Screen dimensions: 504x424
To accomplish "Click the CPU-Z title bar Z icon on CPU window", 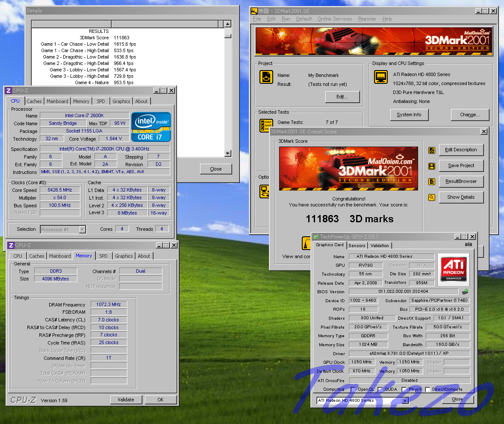I will (x=9, y=91).
